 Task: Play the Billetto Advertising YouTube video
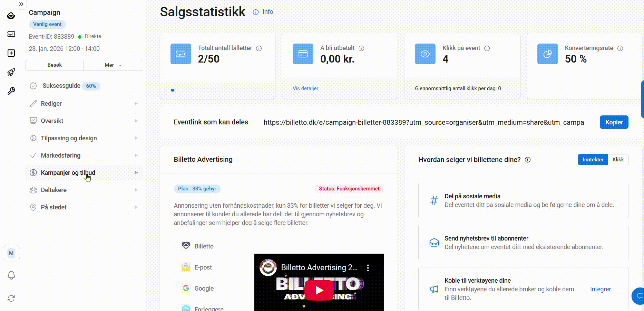click(x=319, y=290)
